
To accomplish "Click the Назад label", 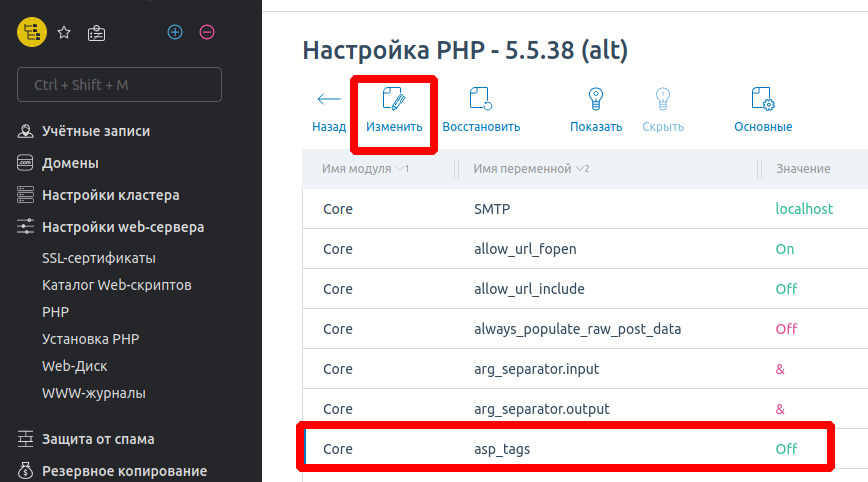I will 329,127.
